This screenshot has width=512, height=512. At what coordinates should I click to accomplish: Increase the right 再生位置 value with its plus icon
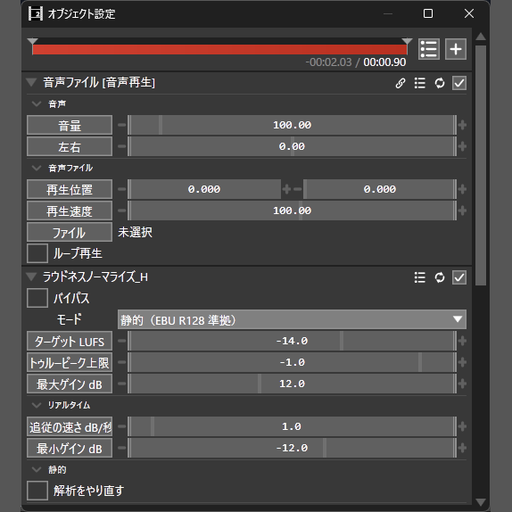point(462,189)
